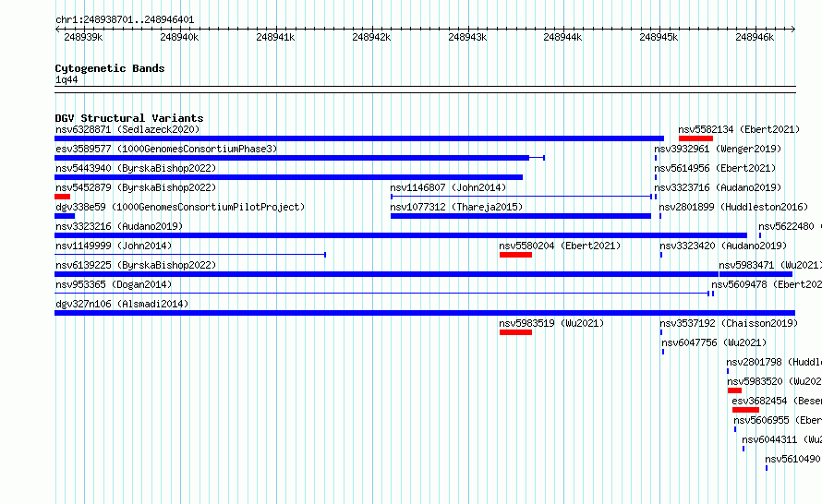Open esv3589577 (1000GenomesConsortiumPhase3) variant label
Screen dimensions: 822x504
(166, 149)
